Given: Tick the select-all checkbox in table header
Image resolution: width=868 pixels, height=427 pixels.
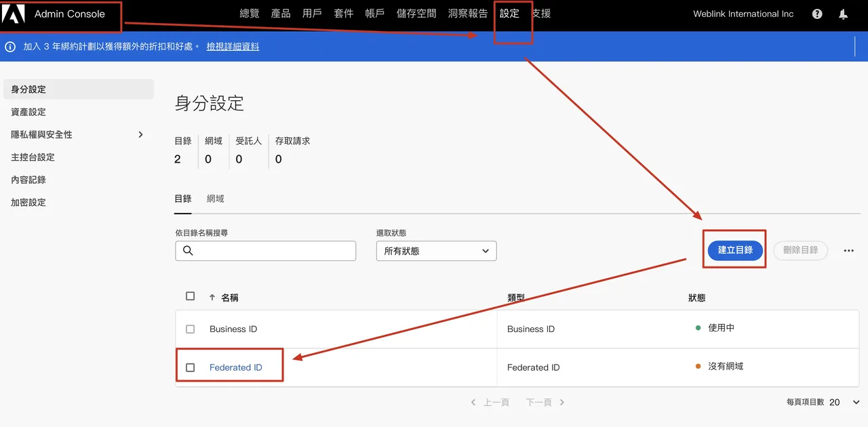Looking at the screenshot, I should coord(191,296).
